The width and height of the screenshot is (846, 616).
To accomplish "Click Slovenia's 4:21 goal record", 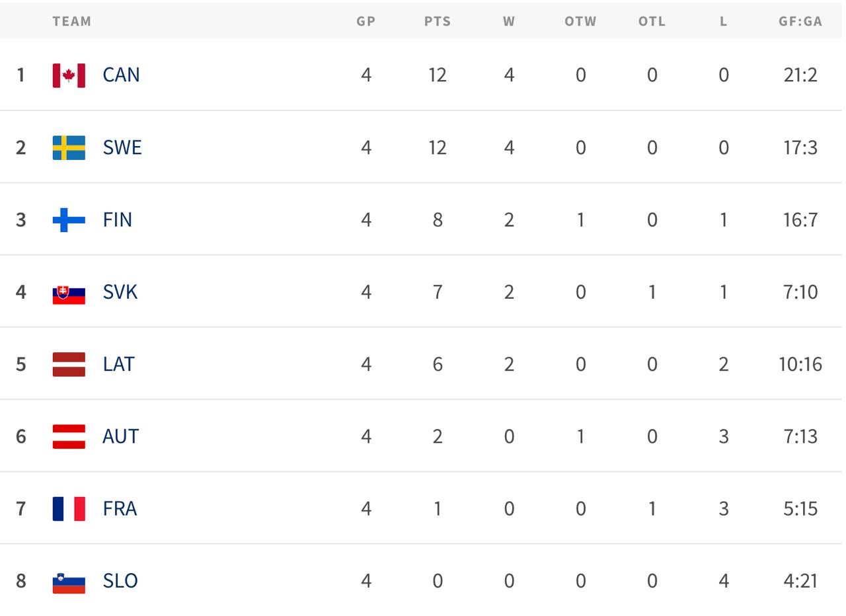I will coord(800,581).
